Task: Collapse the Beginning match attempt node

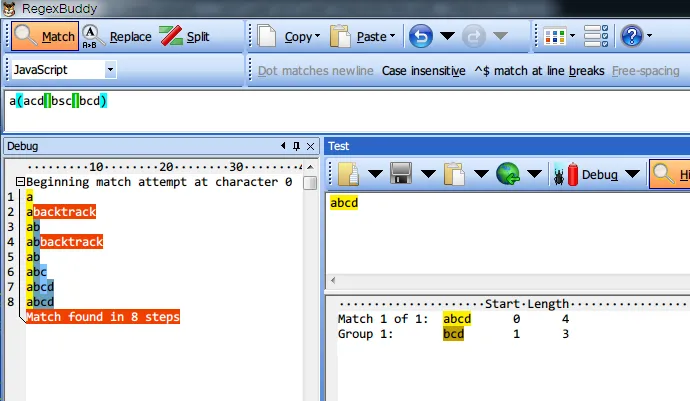Action: (x=20, y=181)
